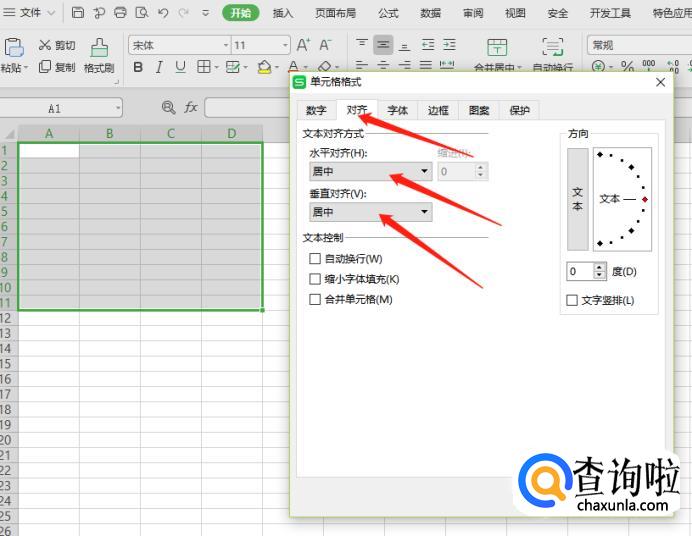Increase indent in the ribbon
Viewport: 692px width, 536px height.
[x=449, y=45]
